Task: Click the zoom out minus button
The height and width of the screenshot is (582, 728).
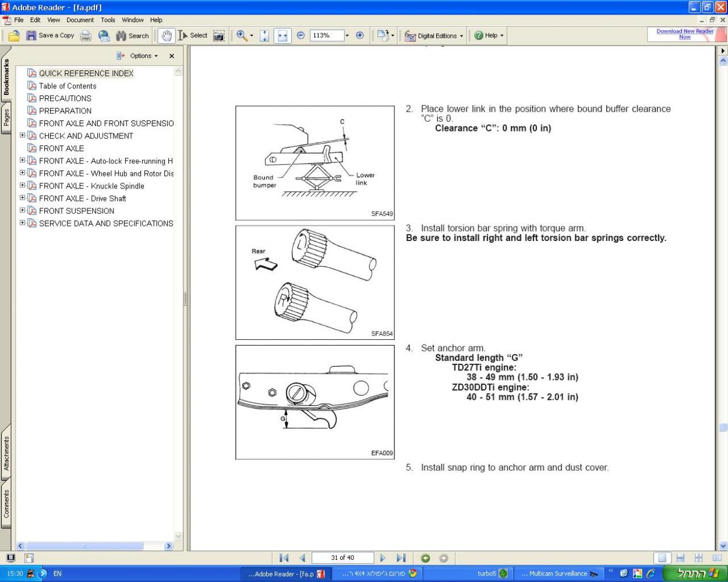Action: [301, 36]
